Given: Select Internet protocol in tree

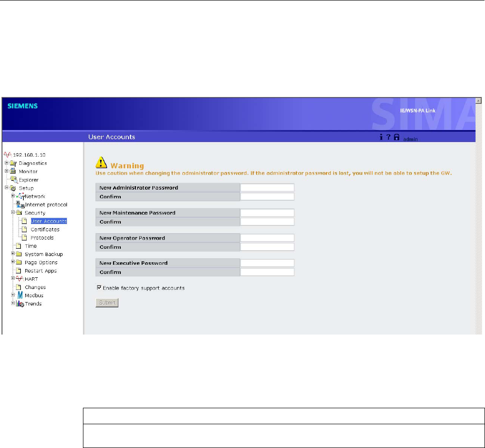Looking at the screenshot, I should tap(46, 205).
